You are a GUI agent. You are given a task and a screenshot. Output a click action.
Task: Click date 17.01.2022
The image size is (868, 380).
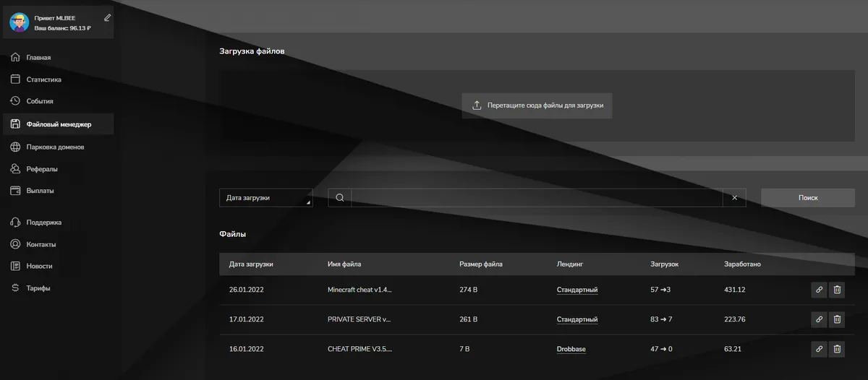click(246, 319)
